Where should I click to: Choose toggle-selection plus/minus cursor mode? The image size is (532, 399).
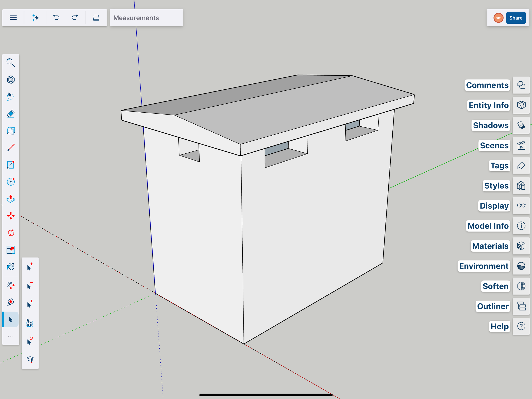(30, 304)
